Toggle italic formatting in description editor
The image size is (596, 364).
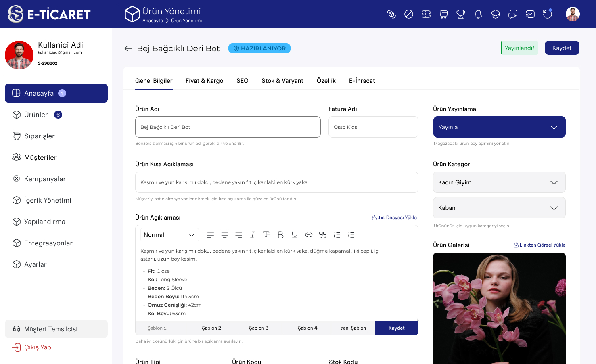tap(253, 235)
